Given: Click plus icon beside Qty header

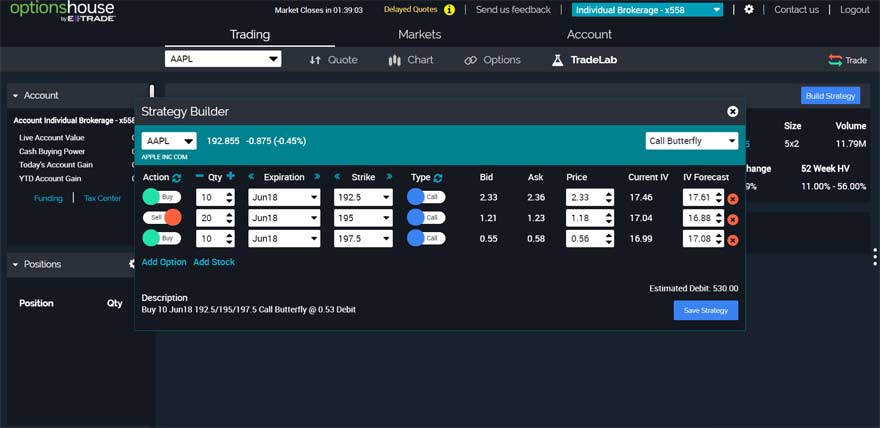Looking at the screenshot, I should click(230, 176).
